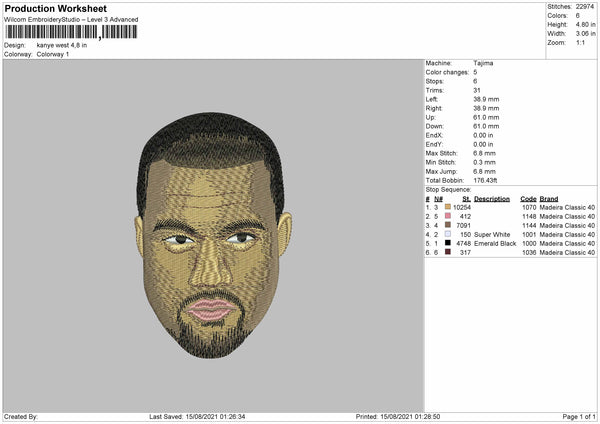Click the 'Last Saved: 15/08/2021 01:26:34' footer

point(197,417)
